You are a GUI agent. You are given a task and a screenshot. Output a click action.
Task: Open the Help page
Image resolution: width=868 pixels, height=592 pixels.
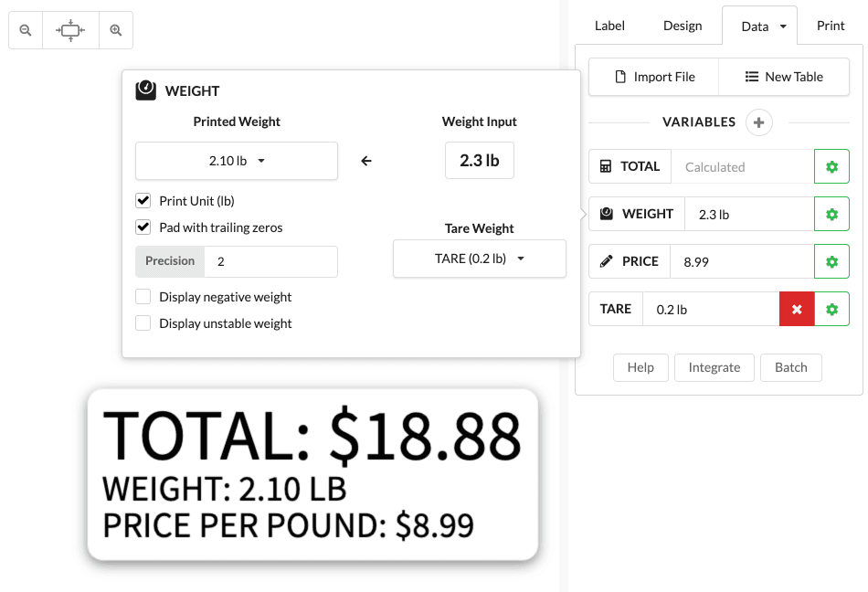pos(640,367)
